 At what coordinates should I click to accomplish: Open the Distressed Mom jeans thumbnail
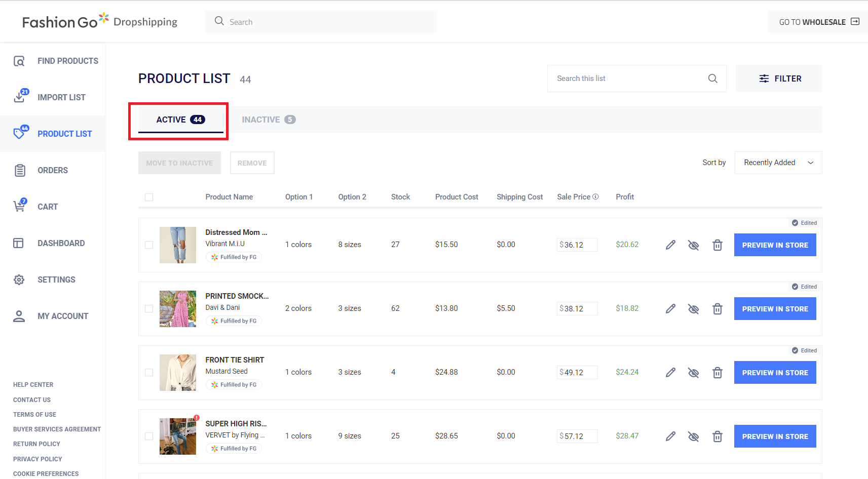[178, 245]
